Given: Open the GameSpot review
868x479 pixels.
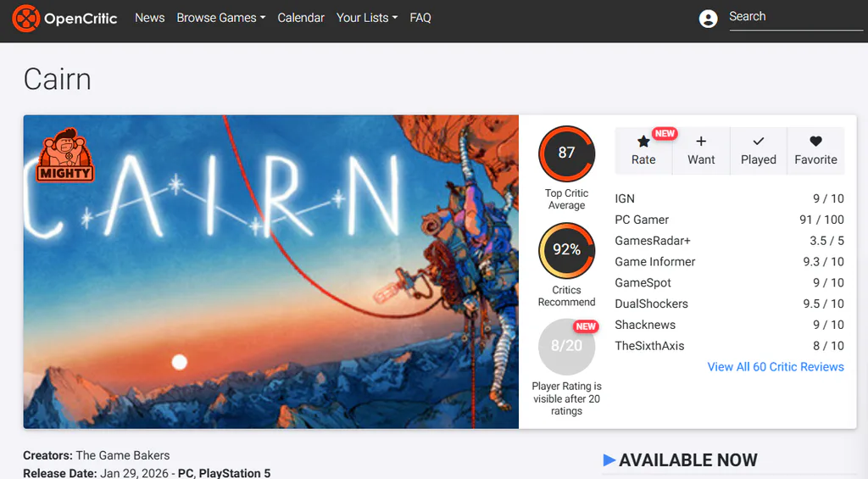Looking at the screenshot, I should coord(729,282).
